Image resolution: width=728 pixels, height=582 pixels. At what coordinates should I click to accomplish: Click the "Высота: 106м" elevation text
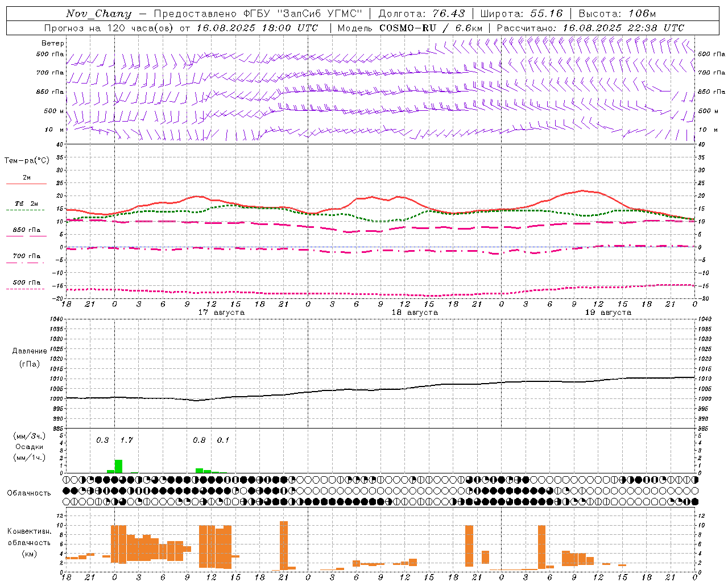[617, 14]
